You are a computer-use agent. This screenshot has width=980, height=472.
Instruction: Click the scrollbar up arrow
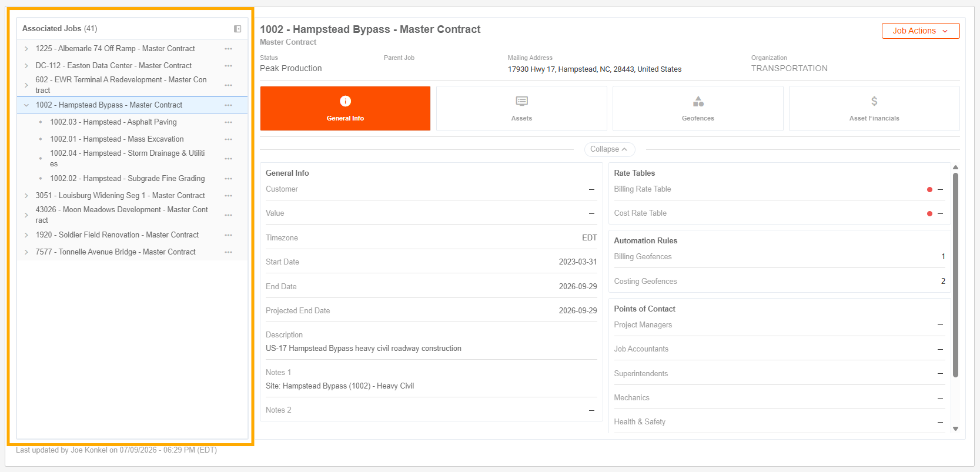[x=955, y=168]
